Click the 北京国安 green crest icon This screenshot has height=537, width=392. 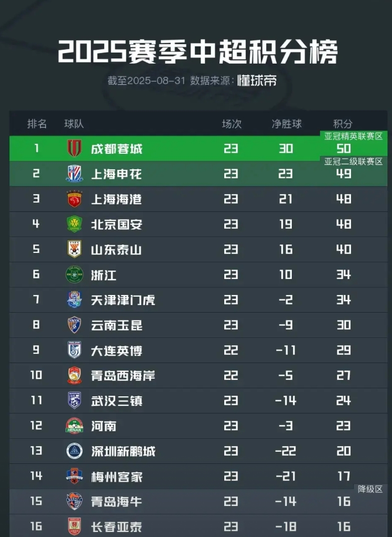click(x=74, y=224)
